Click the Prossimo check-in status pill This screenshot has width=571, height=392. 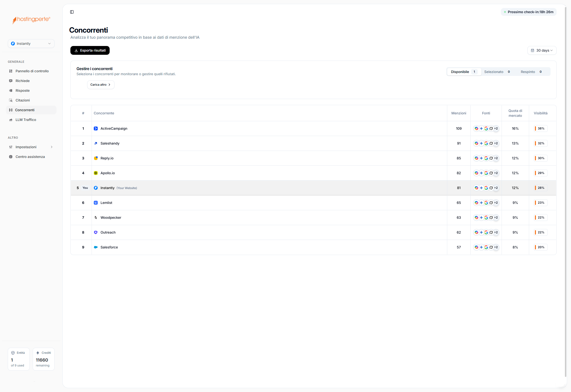(x=528, y=12)
